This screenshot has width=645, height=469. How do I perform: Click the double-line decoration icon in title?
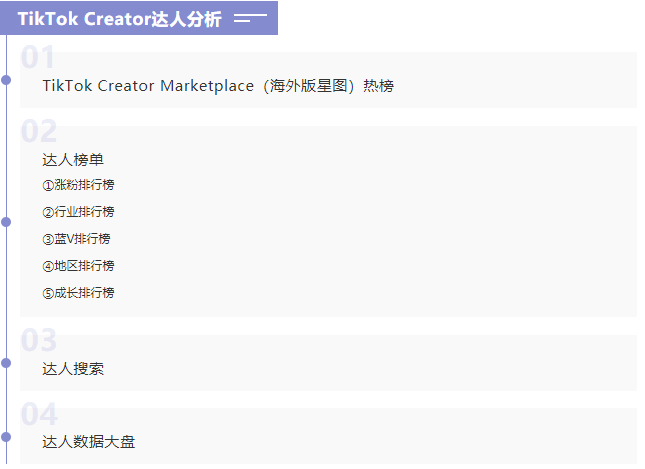(250, 18)
